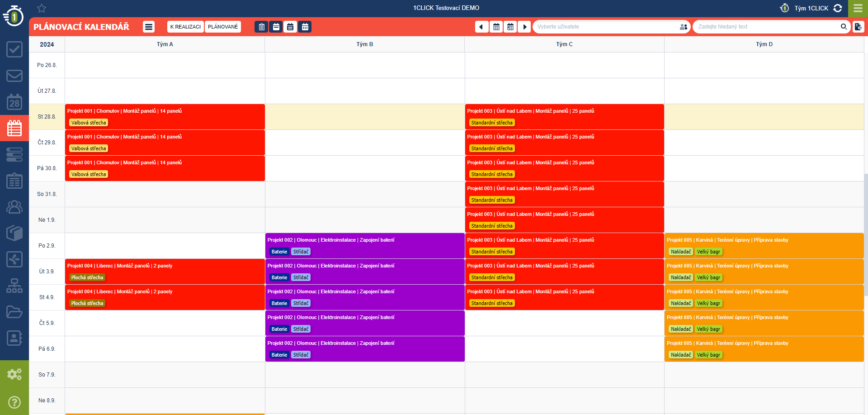
Task: Click Nakladač tag on Po 2.9. event
Action: (681, 252)
